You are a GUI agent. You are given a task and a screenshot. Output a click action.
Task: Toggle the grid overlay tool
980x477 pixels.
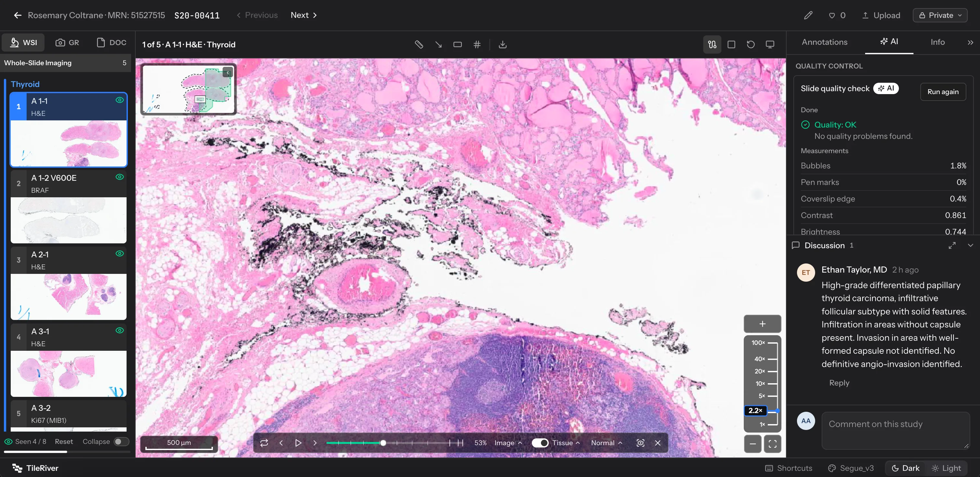[477, 44]
